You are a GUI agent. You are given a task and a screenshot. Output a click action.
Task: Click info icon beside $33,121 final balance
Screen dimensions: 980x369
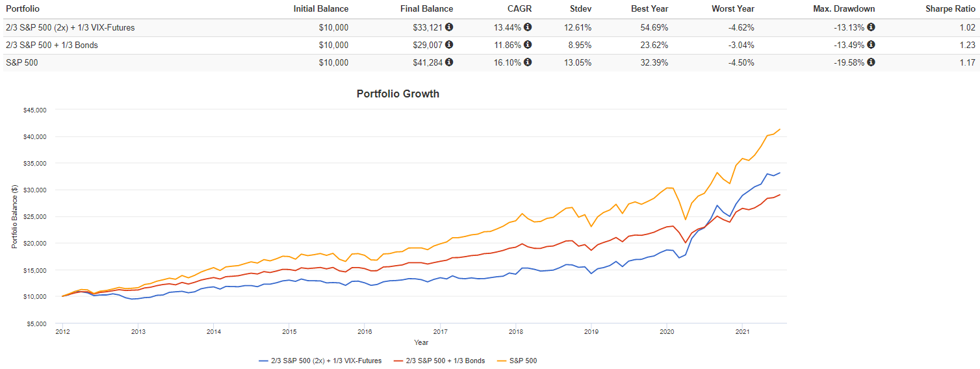tap(449, 27)
